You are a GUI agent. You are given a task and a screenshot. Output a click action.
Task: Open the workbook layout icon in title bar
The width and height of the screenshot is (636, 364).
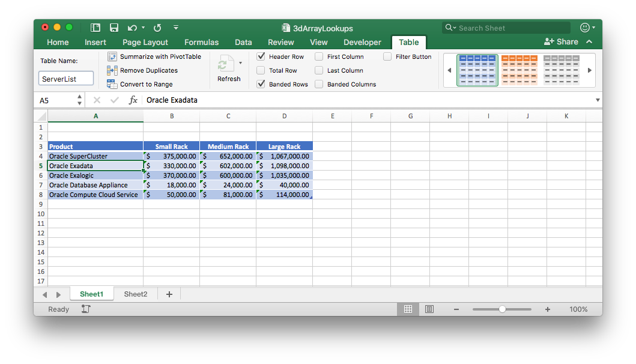pos(95,28)
